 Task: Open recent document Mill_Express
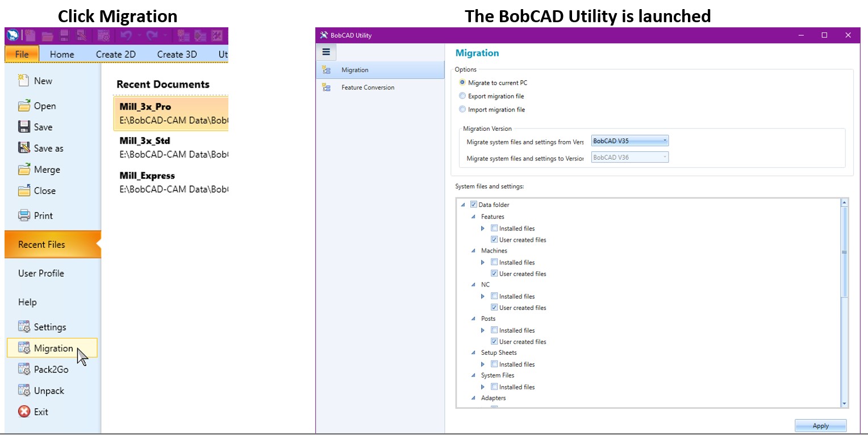point(171,182)
